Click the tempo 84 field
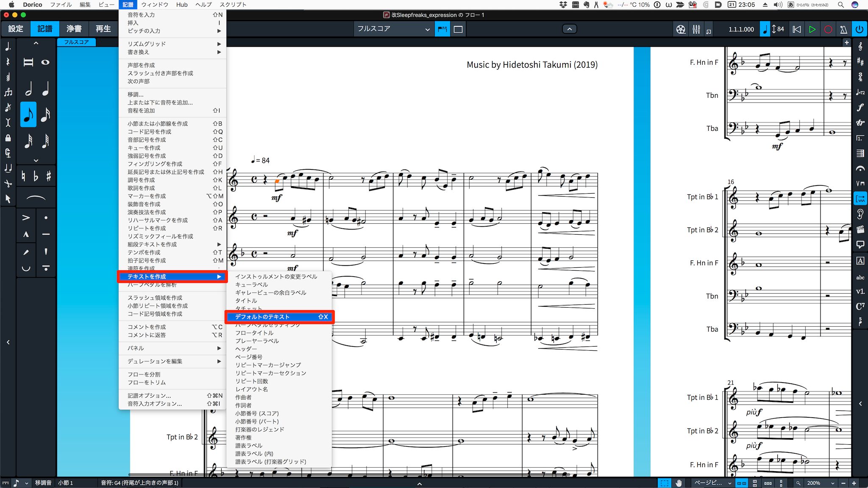Screen dimensions: 868x488 (x=778, y=29)
